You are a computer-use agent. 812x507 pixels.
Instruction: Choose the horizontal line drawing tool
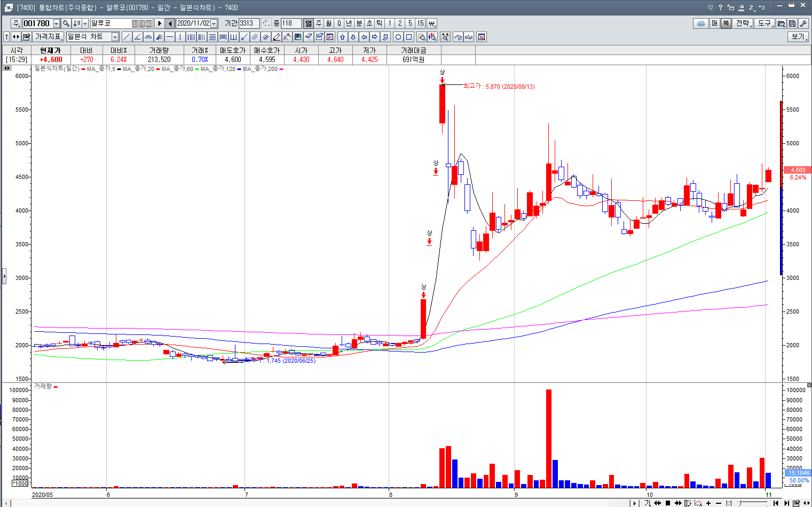pyautogui.click(x=169, y=37)
